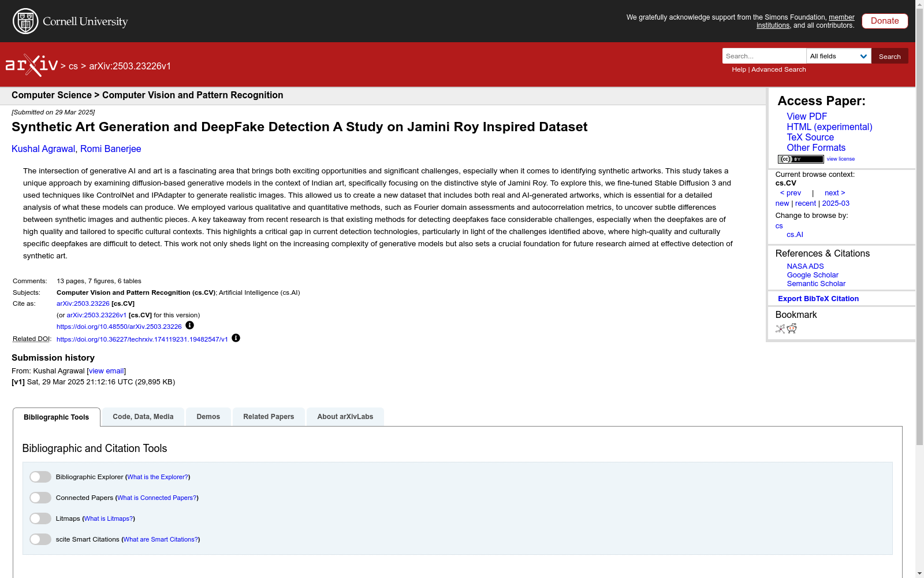The width and height of the screenshot is (924, 578).
Task: Click What is the Explorer? link
Action: tap(158, 477)
